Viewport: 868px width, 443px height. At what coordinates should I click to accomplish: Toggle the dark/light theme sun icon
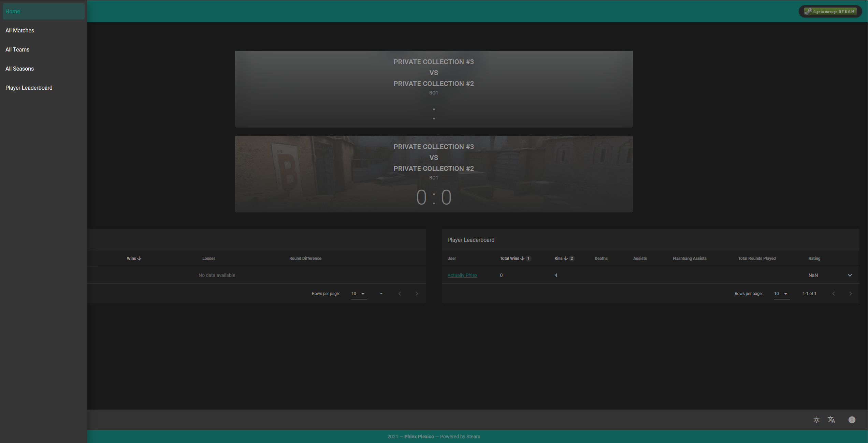(x=816, y=420)
